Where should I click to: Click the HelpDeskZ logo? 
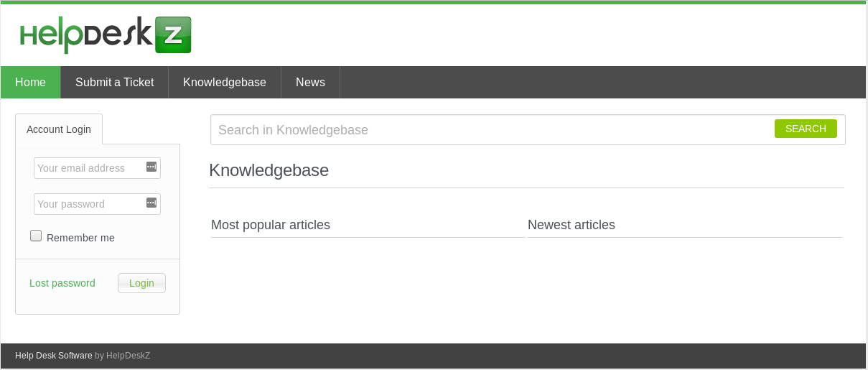105,35
